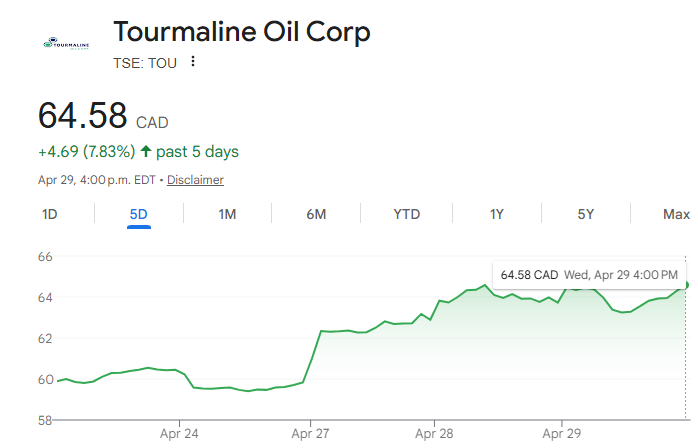Switch to the 1M range tab
The width and height of the screenshot is (698, 448).
tap(227, 214)
